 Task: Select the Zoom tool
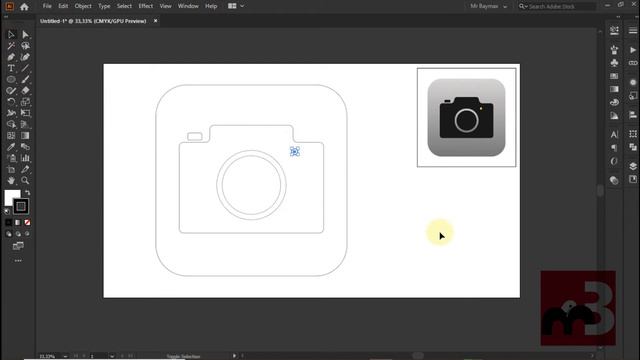point(25,180)
